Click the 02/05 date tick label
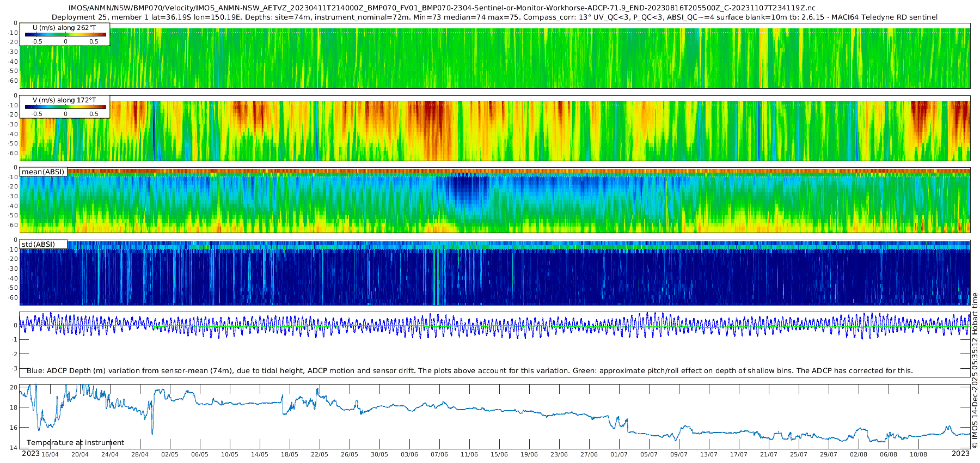980x463 pixels. [169, 454]
